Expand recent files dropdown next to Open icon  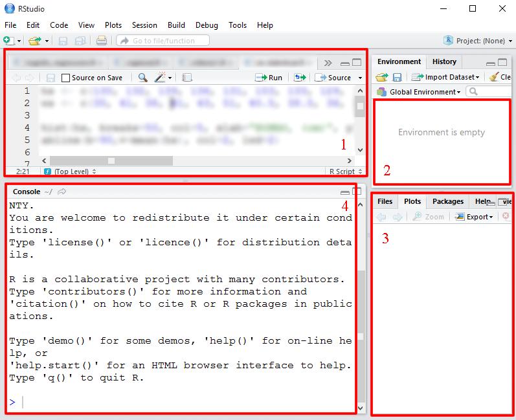(47, 41)
